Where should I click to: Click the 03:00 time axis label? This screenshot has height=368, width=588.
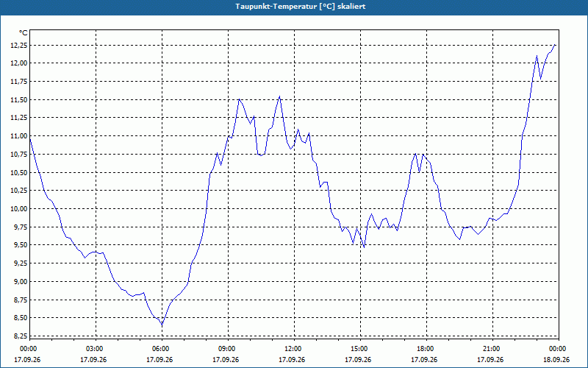[x=94, y=349]
